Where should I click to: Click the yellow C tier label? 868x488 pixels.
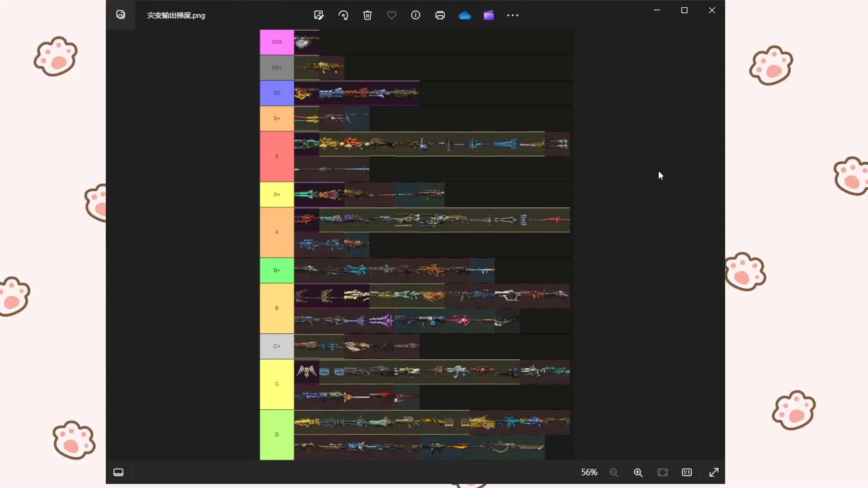pos(277,384)
